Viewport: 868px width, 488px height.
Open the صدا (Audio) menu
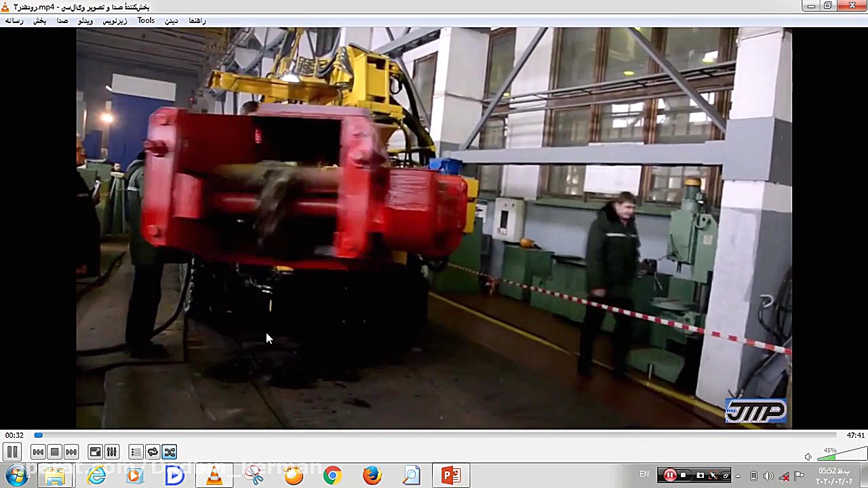(62, 21)
